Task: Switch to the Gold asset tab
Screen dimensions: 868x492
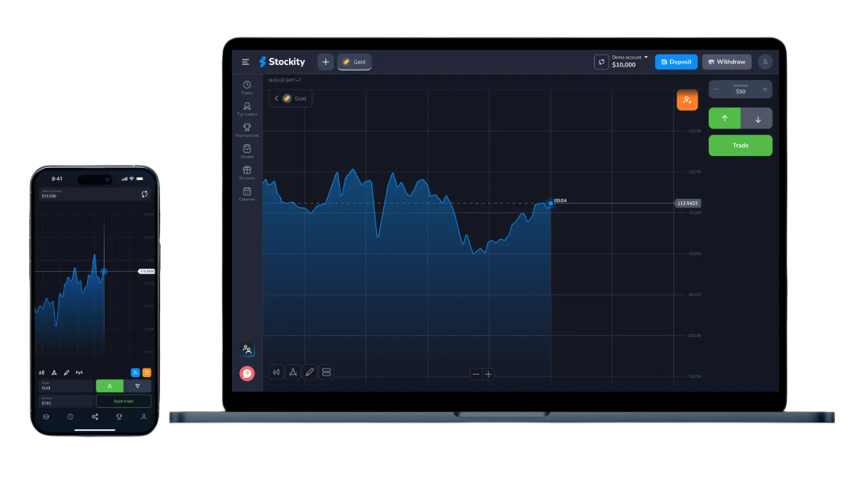Action: click(x=354, y=62)
